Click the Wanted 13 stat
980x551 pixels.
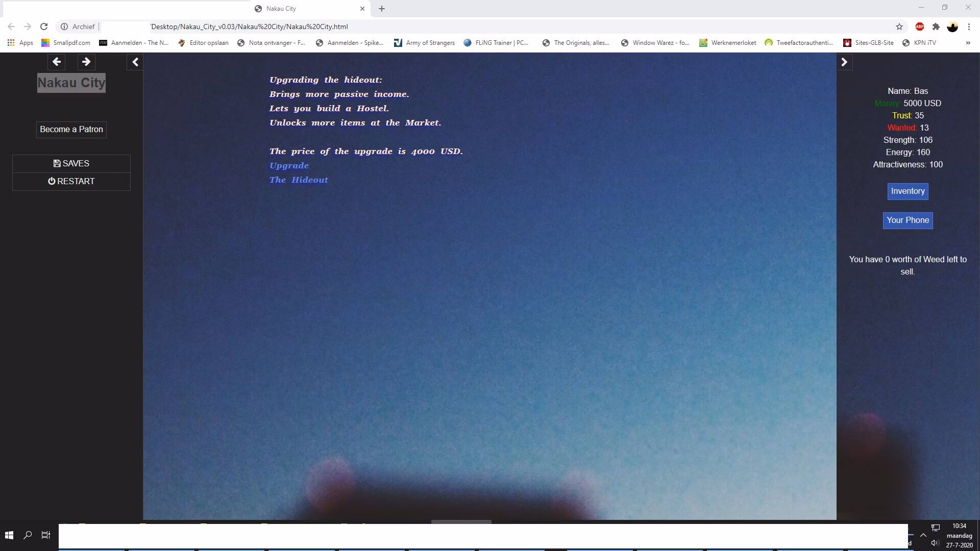tap(908, 128)
